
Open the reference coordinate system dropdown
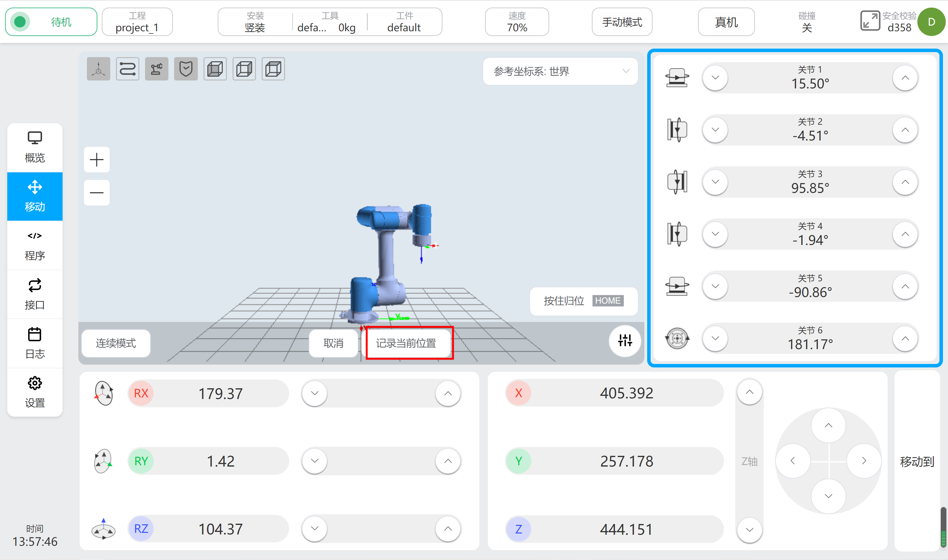pos(560,71)
